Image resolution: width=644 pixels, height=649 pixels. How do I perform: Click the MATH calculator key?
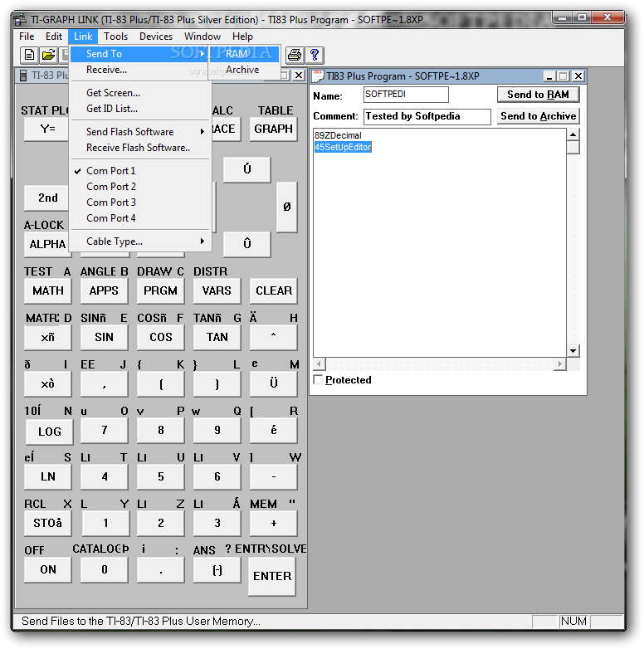point(48,290)
